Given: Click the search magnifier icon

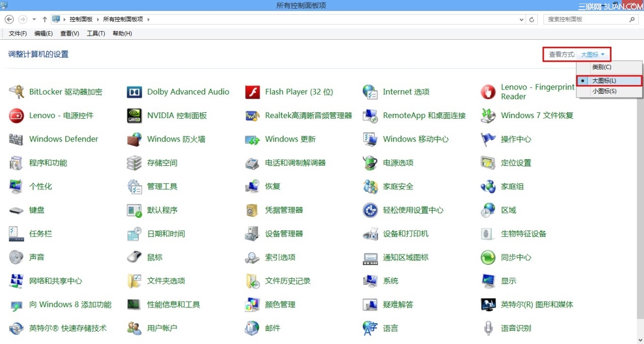Looking at the screenshot, I should tap(632, 19).
